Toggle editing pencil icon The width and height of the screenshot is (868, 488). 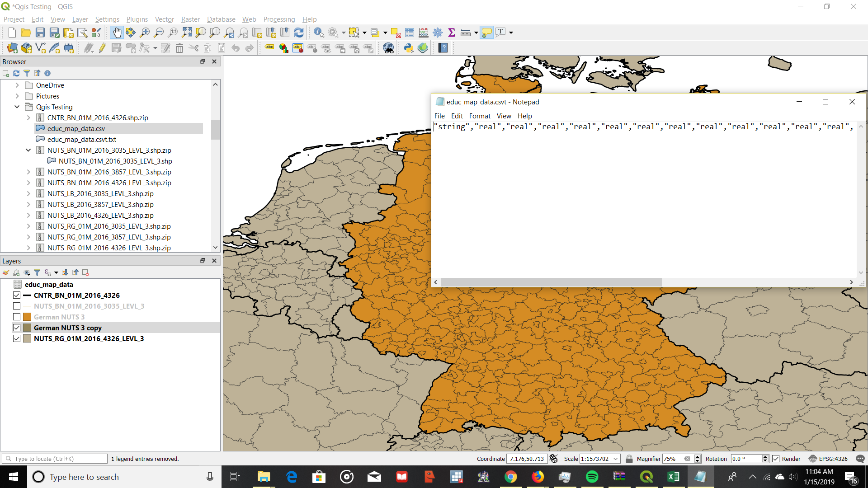102,48
